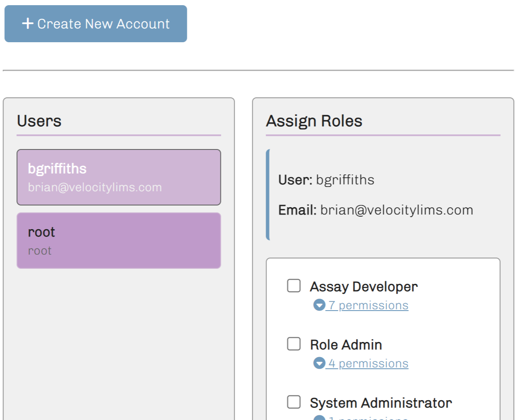530x420 pixels.
Task: Click the System Administrator role label
Action: [x=381, y=403]
